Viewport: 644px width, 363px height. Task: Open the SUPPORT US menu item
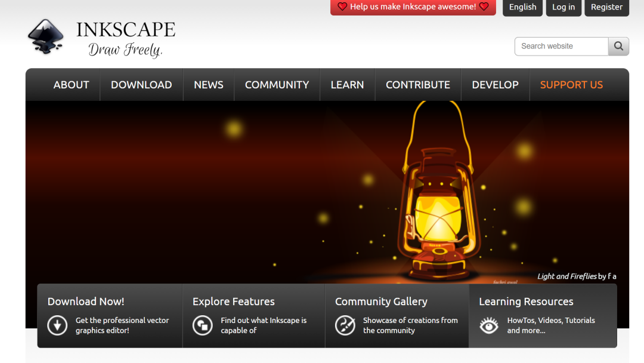(571, 85)
